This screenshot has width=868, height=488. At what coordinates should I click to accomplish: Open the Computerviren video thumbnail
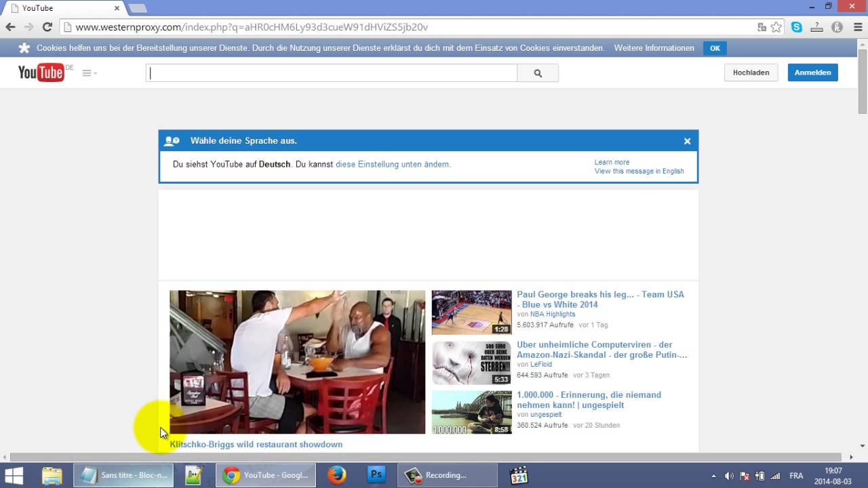(471, 363)
